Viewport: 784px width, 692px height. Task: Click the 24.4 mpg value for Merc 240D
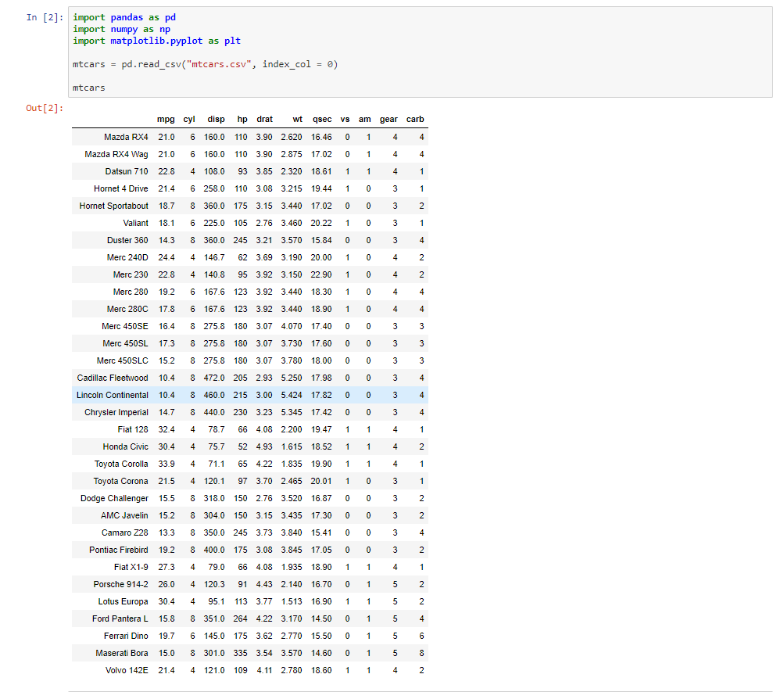[166, 257]
